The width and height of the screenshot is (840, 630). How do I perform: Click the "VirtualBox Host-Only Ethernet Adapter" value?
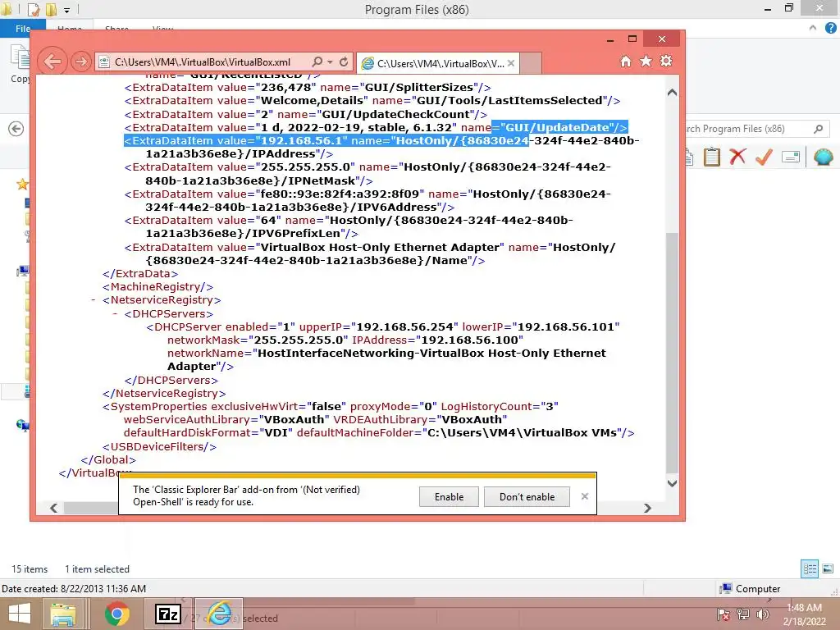(x=380, y=248)
